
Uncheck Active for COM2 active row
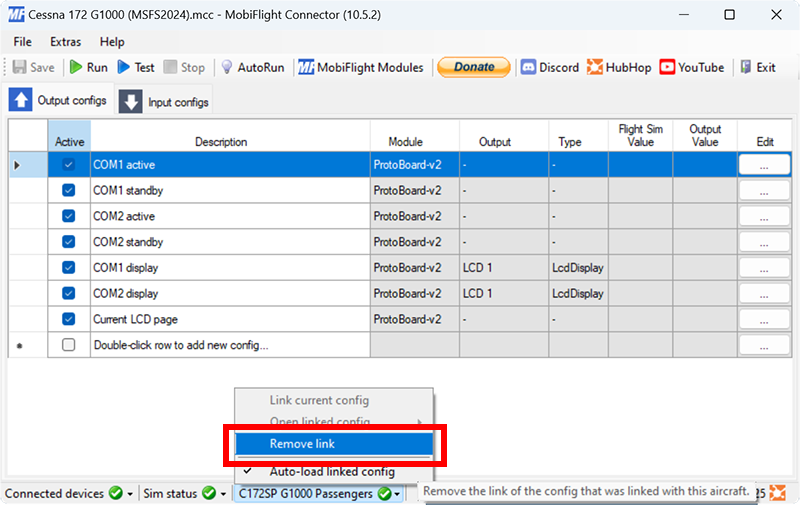point(68,216)
